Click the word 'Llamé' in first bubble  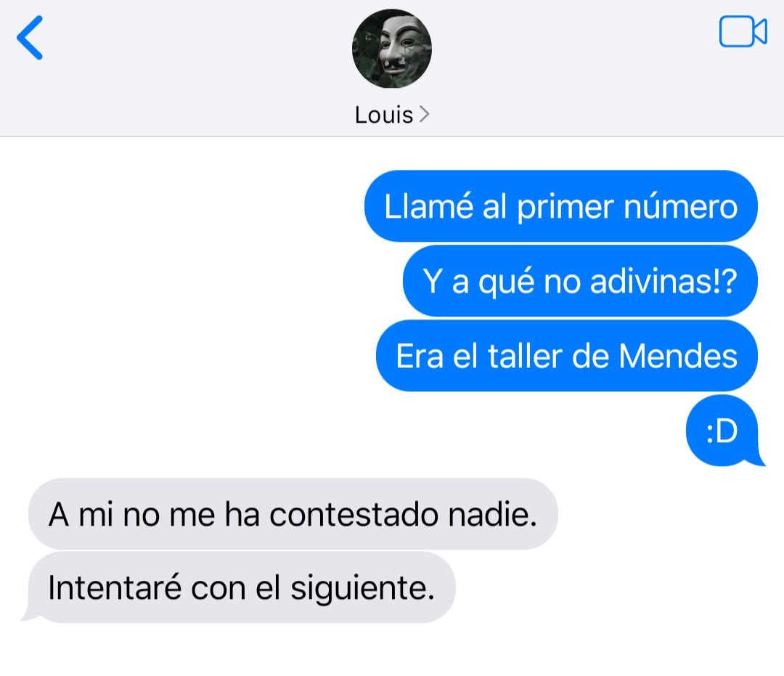click(x=428, y=206)
